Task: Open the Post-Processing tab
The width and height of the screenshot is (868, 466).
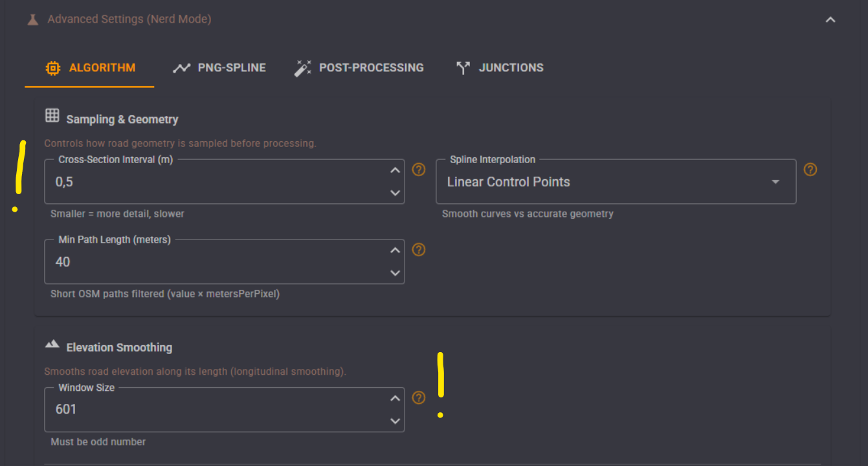Action: [359, 67]
